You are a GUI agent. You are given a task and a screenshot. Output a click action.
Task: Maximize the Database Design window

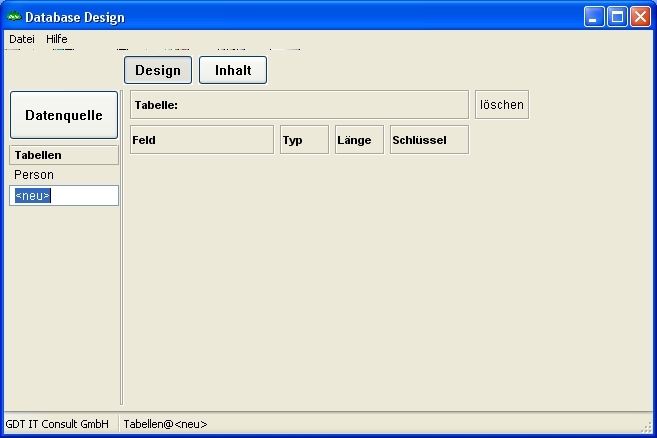(618, 17)
